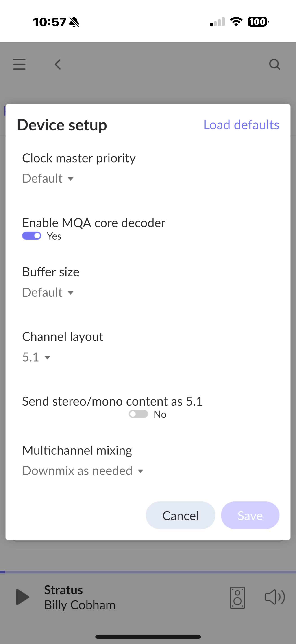Open the volume control icon

point(275,597)
